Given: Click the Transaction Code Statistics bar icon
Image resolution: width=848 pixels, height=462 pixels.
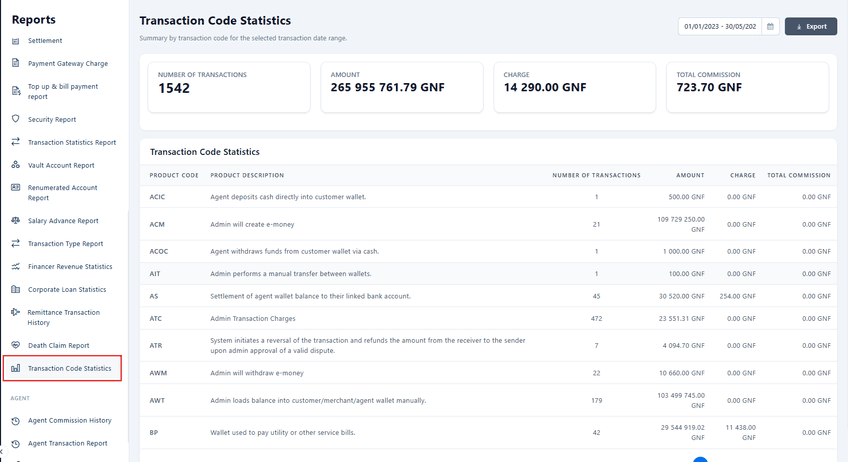Looking at the screenshot, I should pos(16,368).
